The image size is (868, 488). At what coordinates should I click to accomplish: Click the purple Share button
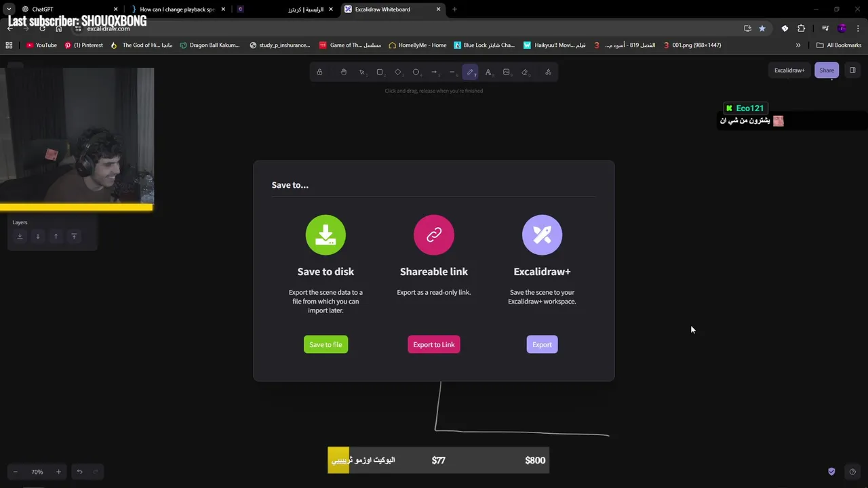pyautogui.click(x=827, y=70)
